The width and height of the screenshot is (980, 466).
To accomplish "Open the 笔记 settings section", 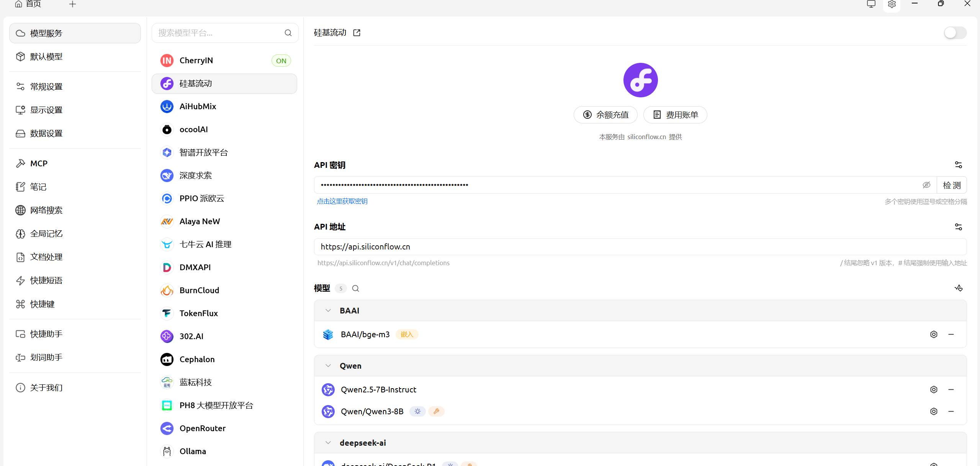I will point(75,187).
